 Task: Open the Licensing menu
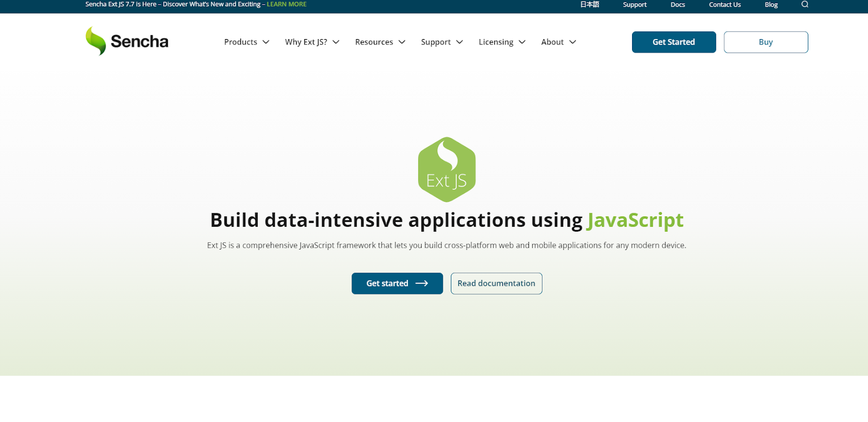[x=496, y=42]
